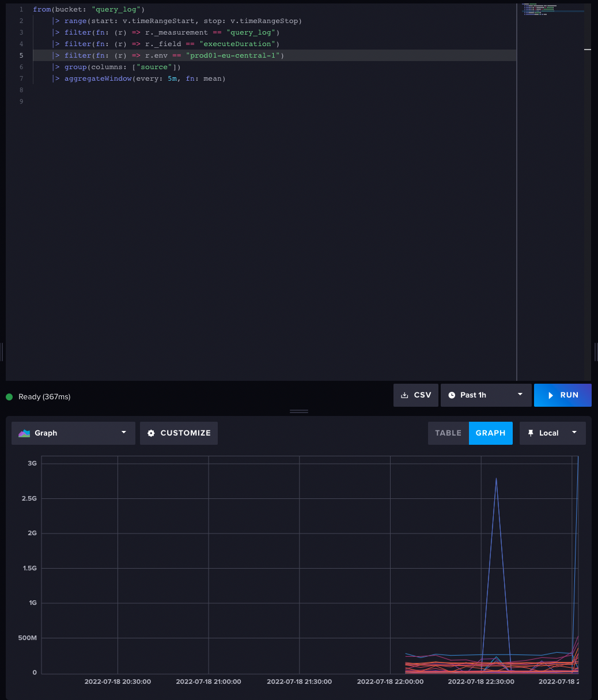This screenshot has height=700, width=598.
Task: Open the Graph visualization type dropdown
Action: point(73,433)
